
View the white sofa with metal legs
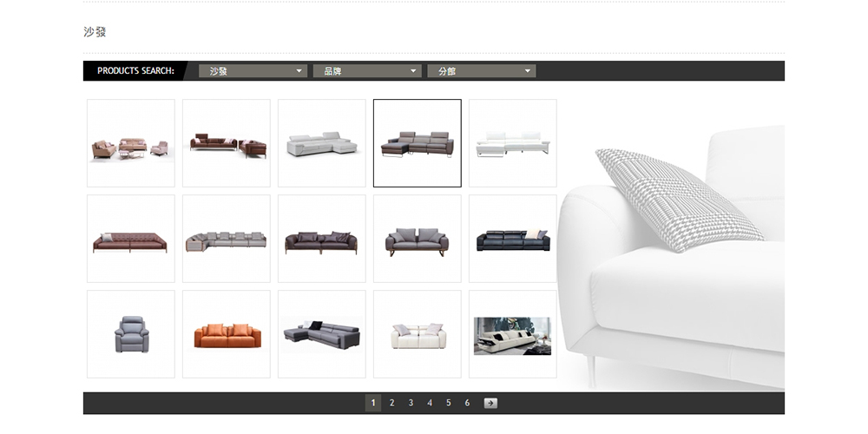pyautogui.click(x=513, y=143)
